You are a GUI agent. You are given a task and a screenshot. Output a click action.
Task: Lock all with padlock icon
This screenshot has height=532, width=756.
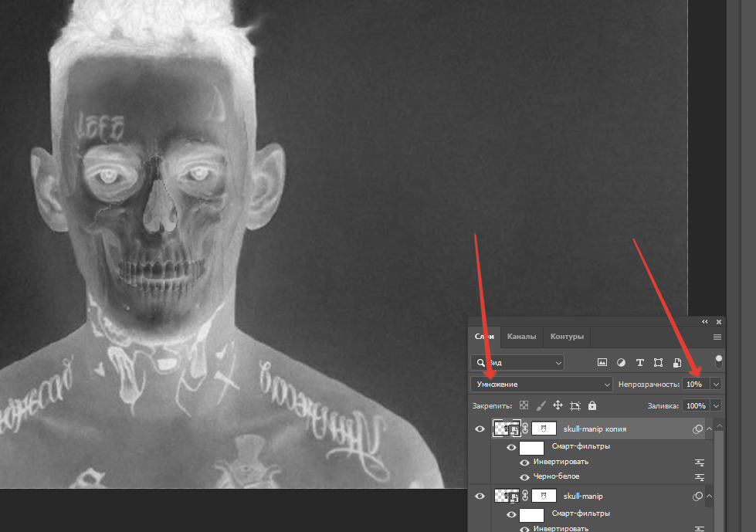click(592, 405)
